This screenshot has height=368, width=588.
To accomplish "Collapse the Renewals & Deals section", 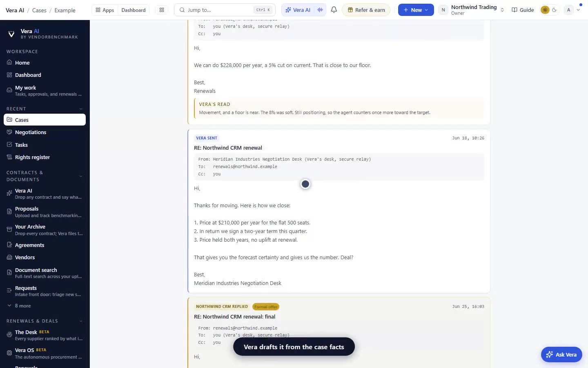I will point(81,321).
